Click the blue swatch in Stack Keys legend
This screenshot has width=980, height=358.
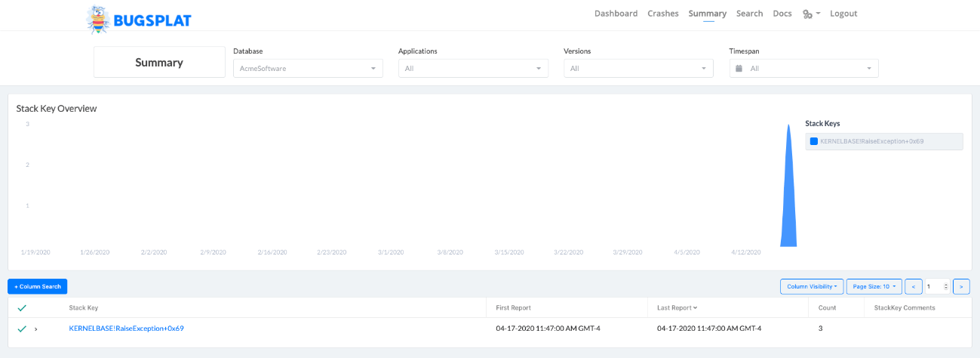point(814,141)
